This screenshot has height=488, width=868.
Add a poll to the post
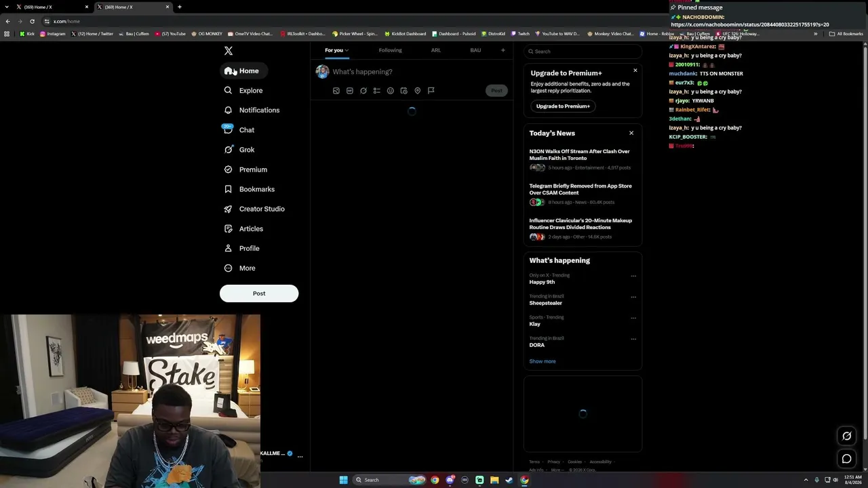[377, 91]
